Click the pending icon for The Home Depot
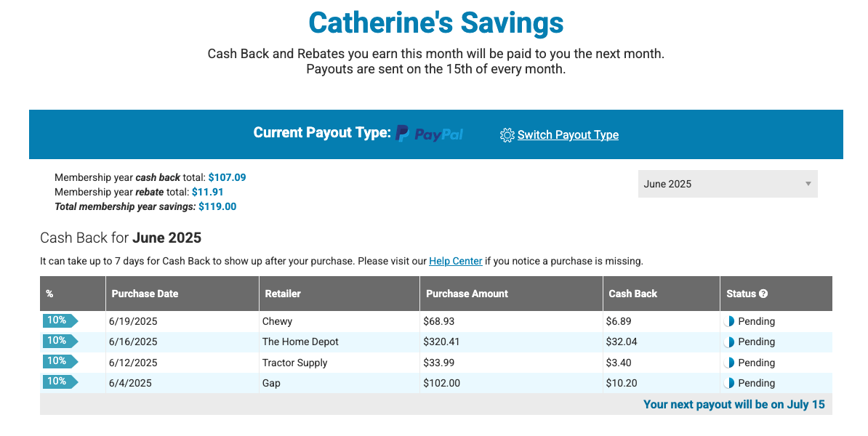This screenshot has height=436, width=868. pos(730,342)
